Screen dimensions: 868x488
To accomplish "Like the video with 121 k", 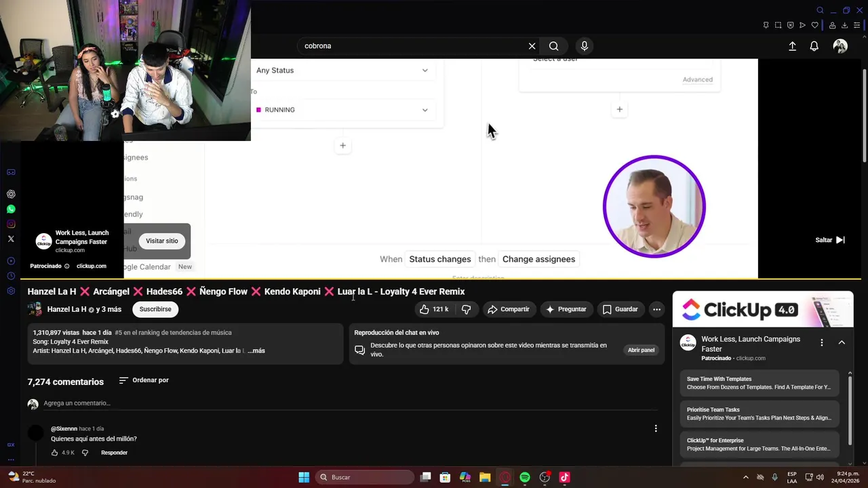I will click(434, 309).
